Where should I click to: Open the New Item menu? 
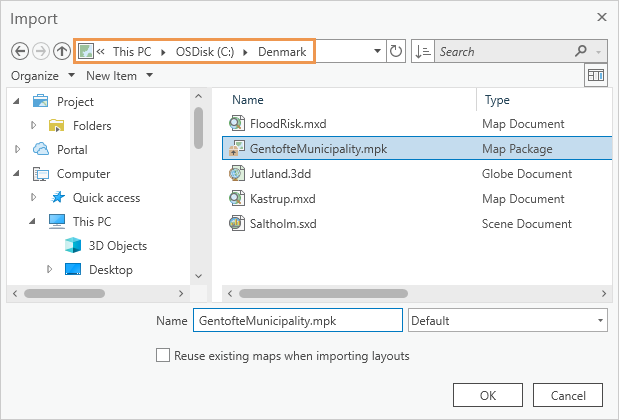[118, 76]
